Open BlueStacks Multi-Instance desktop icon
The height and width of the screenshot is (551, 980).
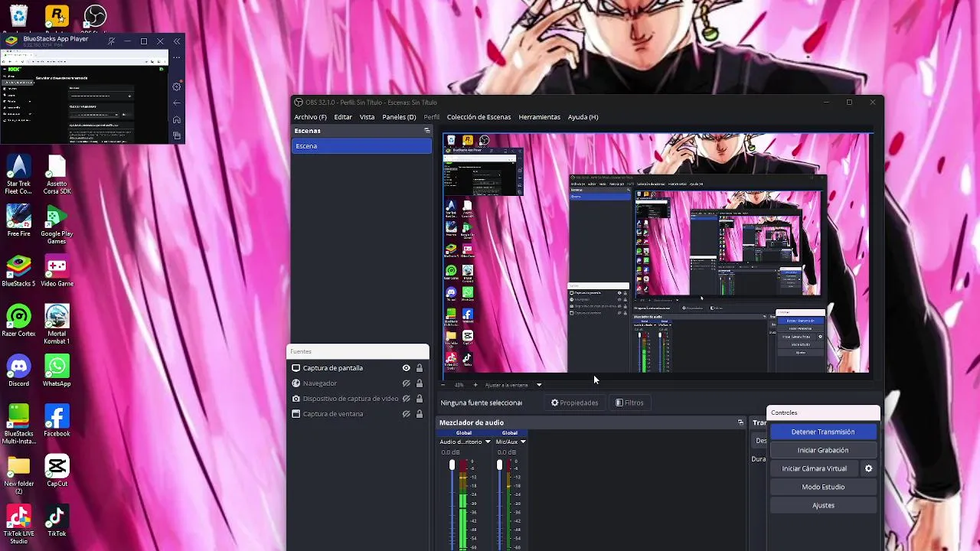coord(18,425)
